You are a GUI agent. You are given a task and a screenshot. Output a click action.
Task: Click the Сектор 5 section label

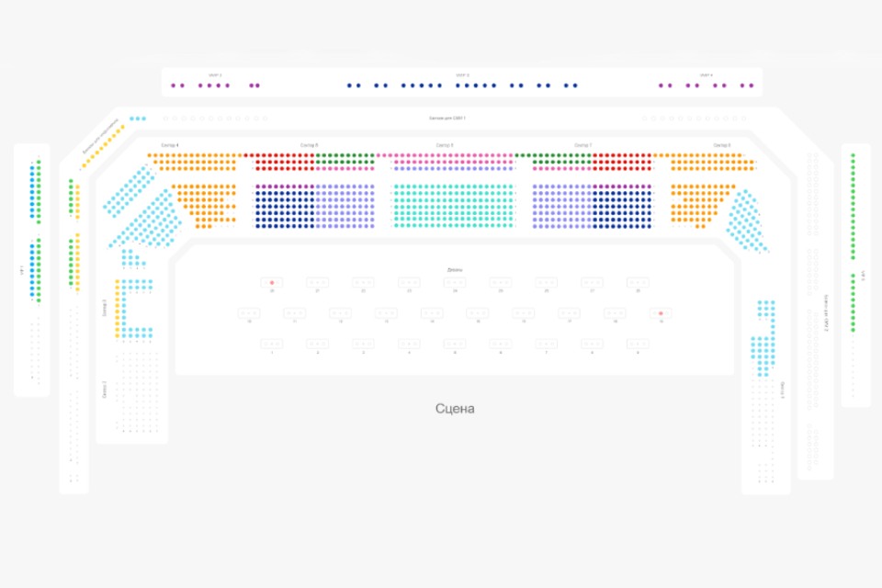click(x=309, y=145)
